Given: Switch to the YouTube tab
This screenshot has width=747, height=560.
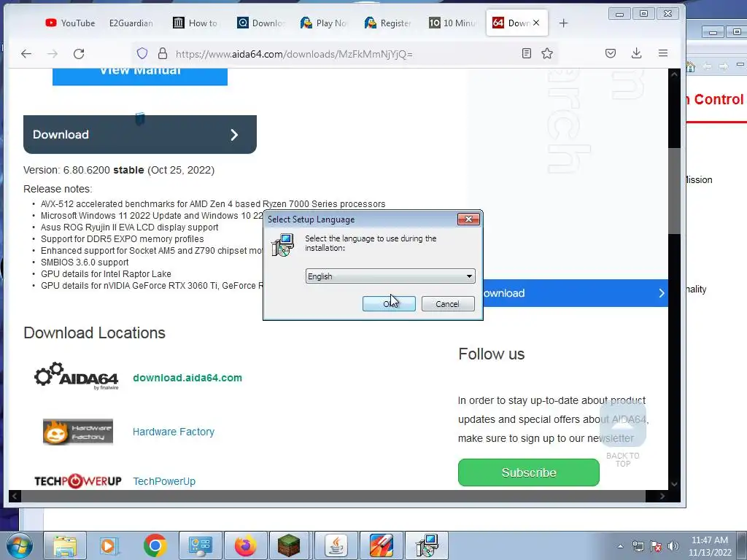Looking at the screenshot, I should pyautogui.click(x=70, y=23).
